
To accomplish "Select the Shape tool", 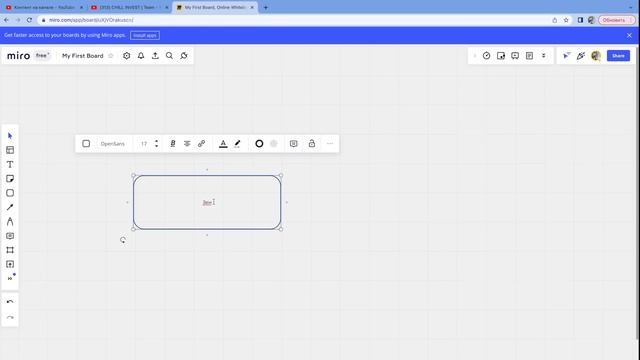I will [10, 193].
